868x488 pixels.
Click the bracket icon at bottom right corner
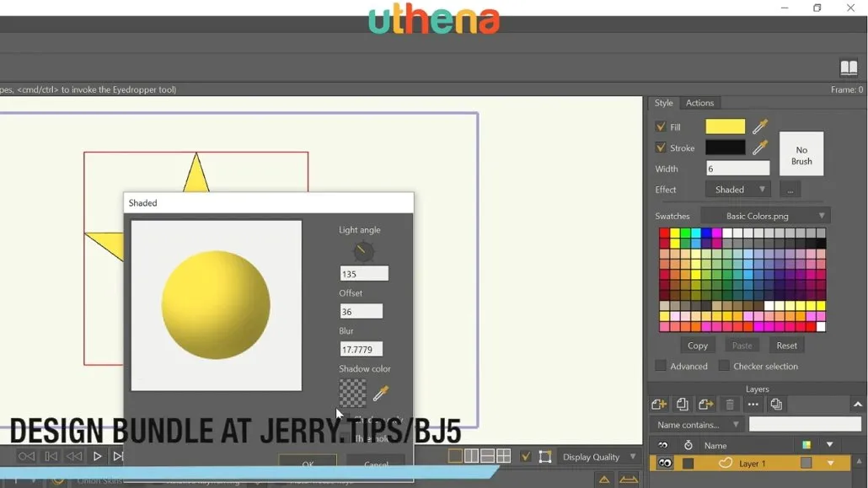click(629, 479)
